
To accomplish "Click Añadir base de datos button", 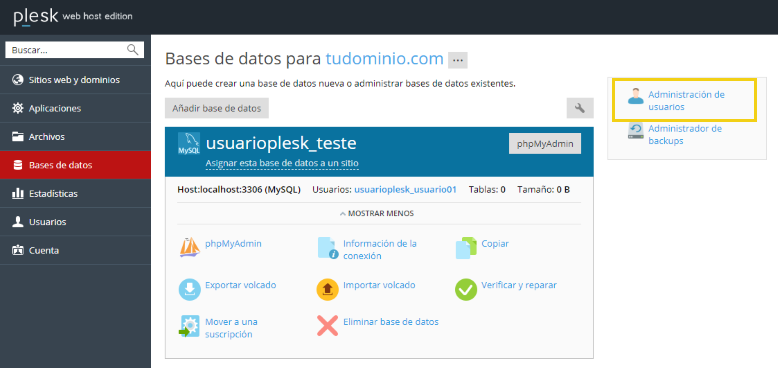I will (217, 108).
